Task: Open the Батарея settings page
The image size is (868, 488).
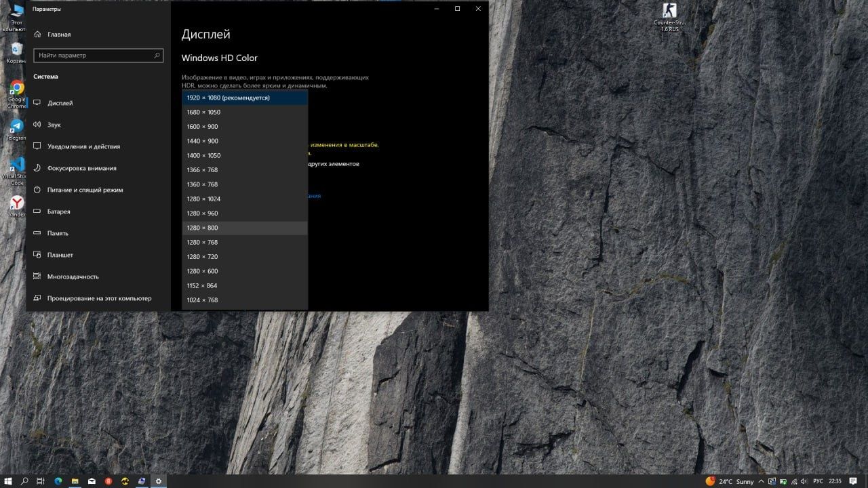Action: tap(98, 211)
